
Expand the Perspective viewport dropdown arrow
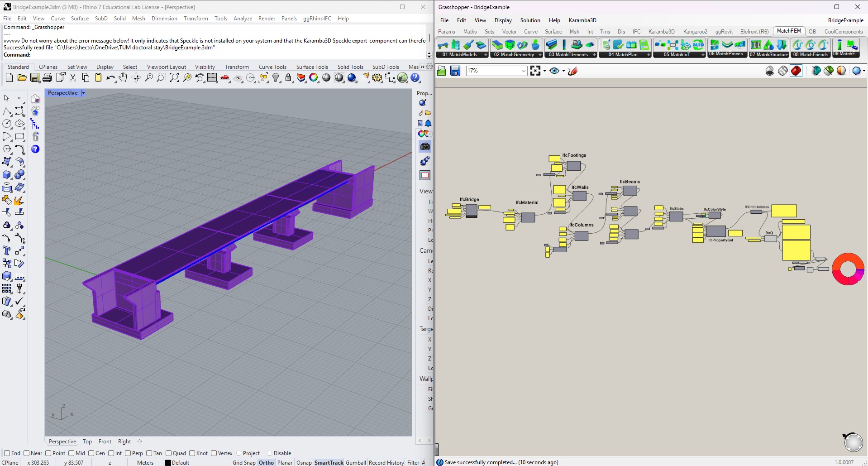click(x=83, y=93)
